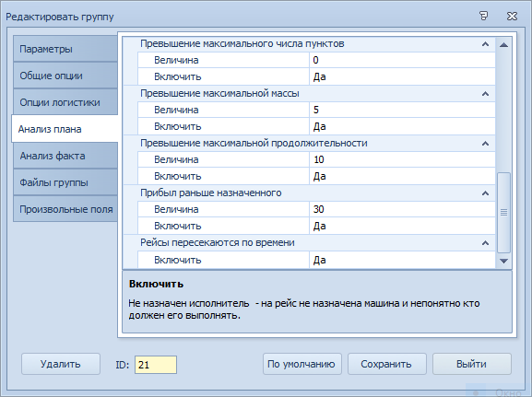Click the Выйти button
Viewport: 532px width, 397px height.
[471, 364]
